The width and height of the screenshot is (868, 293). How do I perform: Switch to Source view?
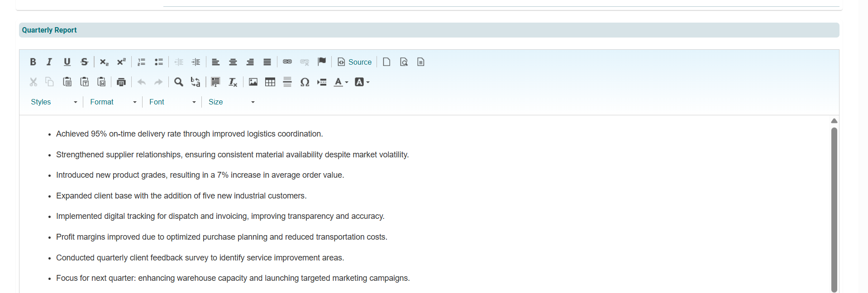click(x=355, y=62)
